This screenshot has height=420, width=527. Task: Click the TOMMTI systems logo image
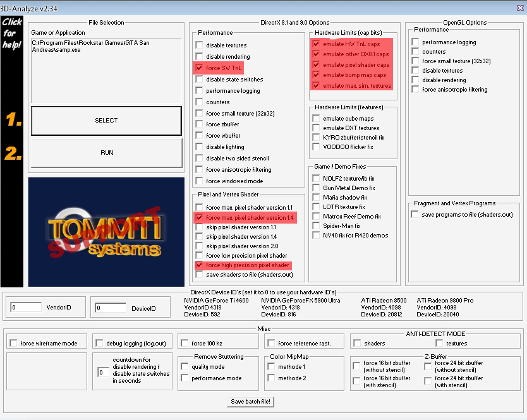(x=106, y=232)
